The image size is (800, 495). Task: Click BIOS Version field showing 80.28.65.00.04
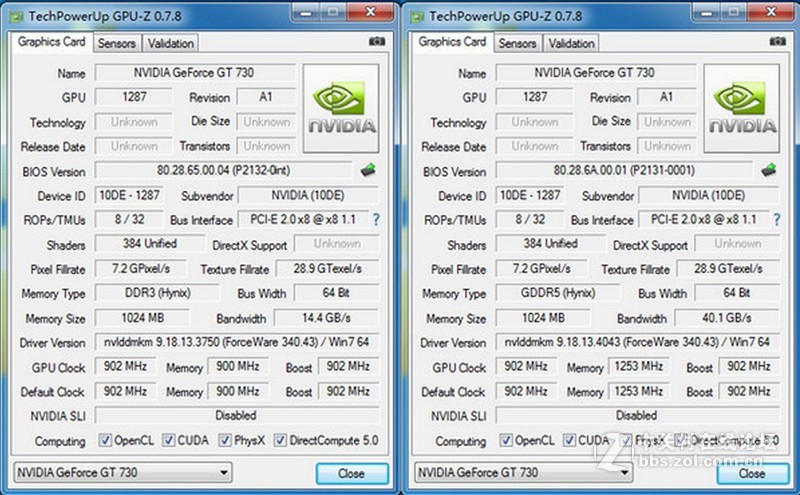223,170
